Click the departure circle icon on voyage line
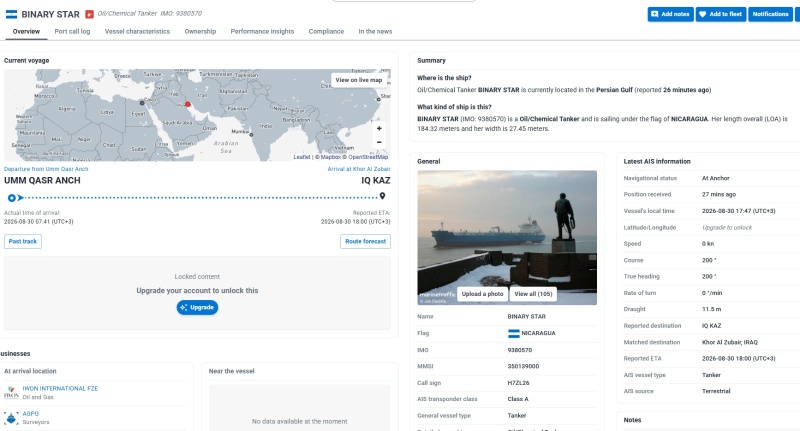The image size is (800, 431). [12, 198]
